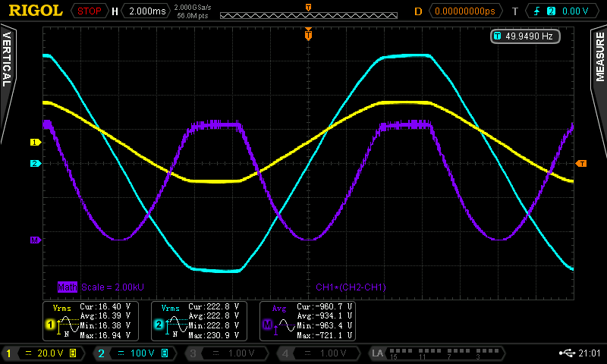Select the orange trigger marker above memory bar
Viewport: 607px width, 364px height.
309,8
